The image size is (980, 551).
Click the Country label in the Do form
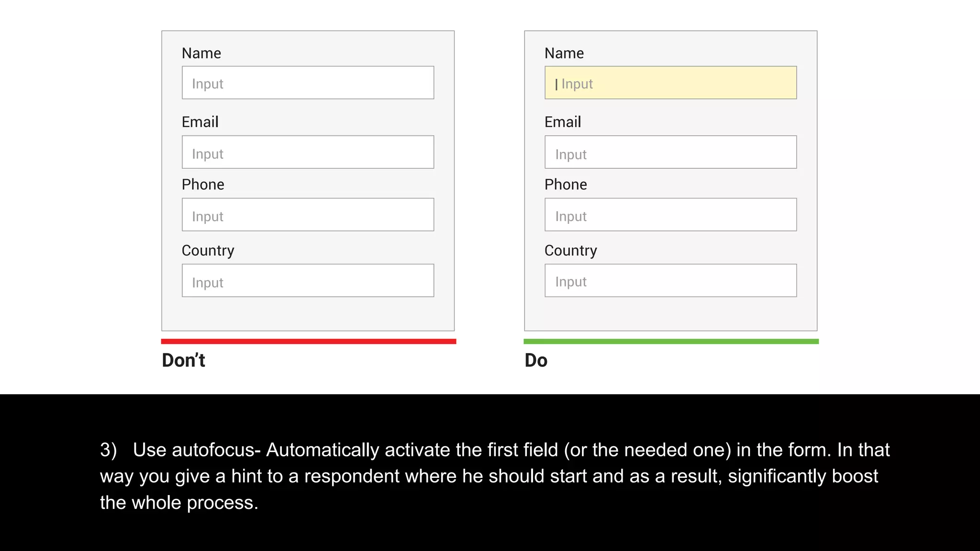click(571, 251)
